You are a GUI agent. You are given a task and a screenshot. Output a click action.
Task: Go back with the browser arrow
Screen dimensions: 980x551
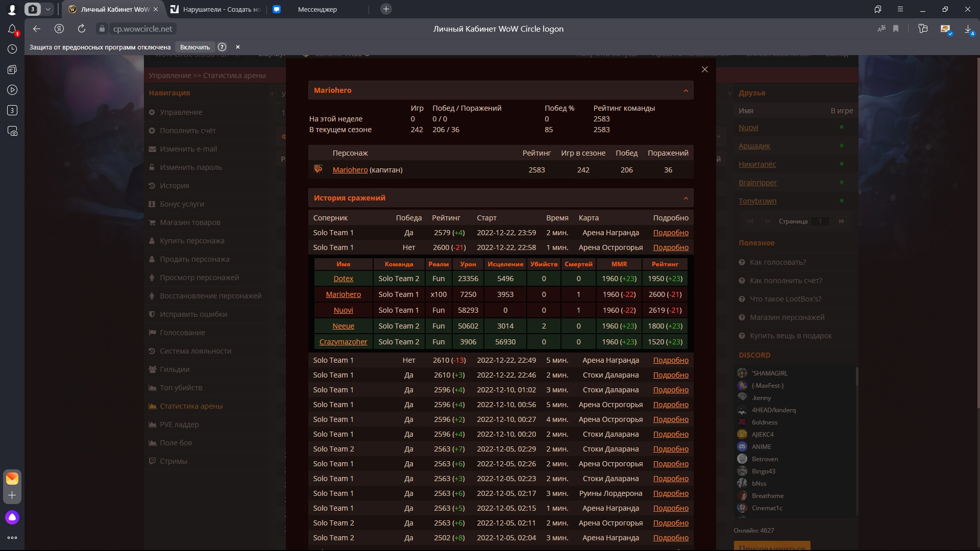36,29
